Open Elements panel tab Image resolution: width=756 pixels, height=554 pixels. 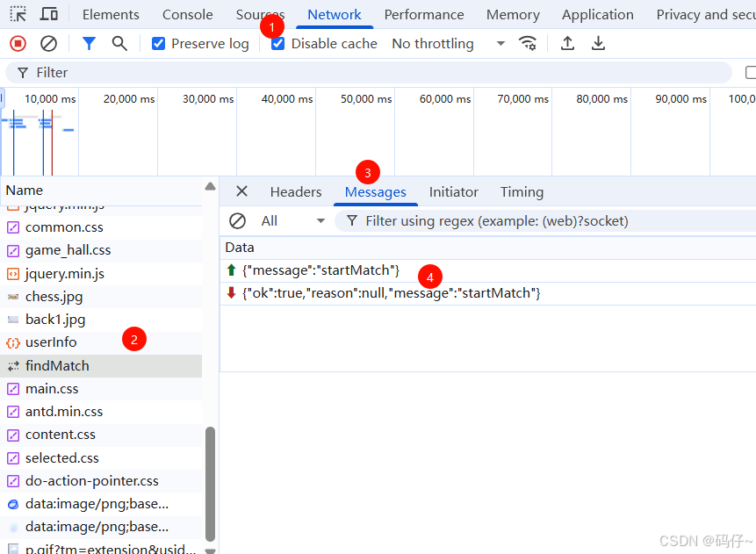111,14
